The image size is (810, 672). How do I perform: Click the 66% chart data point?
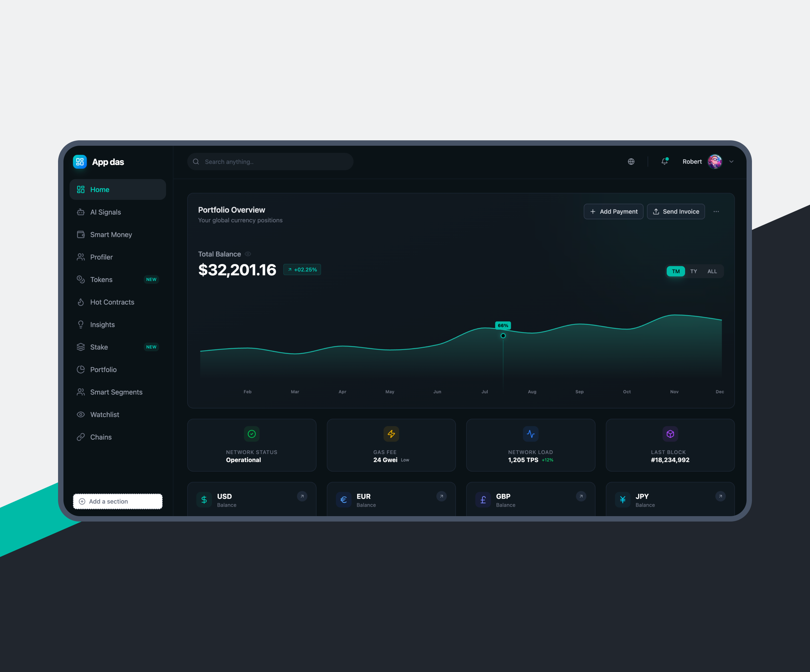click(503, 336)
